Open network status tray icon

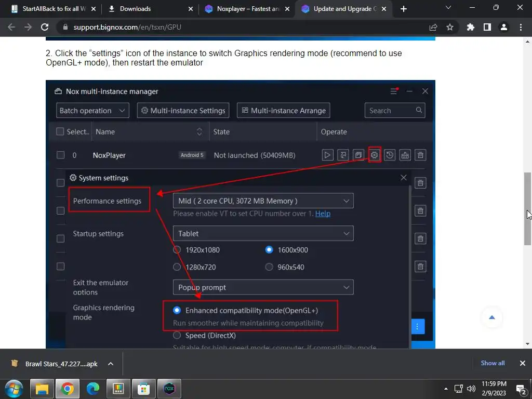pos(459,389)
